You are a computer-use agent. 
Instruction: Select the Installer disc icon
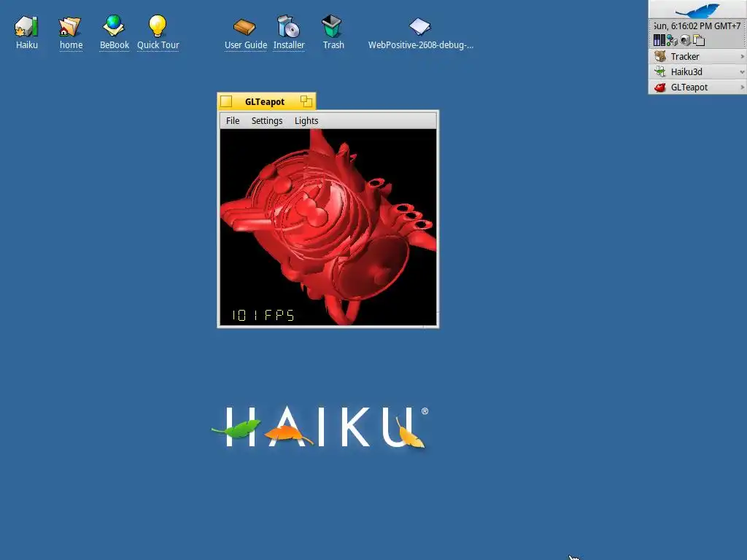(288, 26)
